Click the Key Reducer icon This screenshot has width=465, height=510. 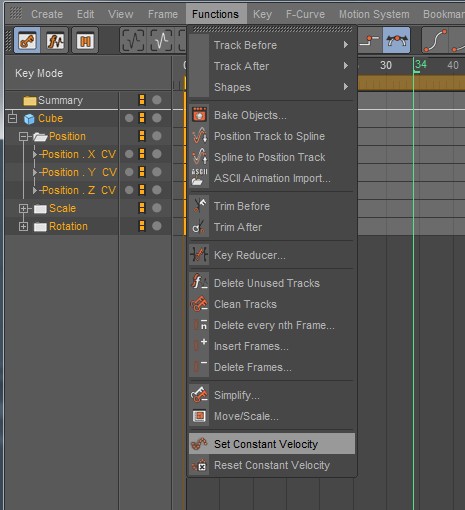click(x=199, y=255)
